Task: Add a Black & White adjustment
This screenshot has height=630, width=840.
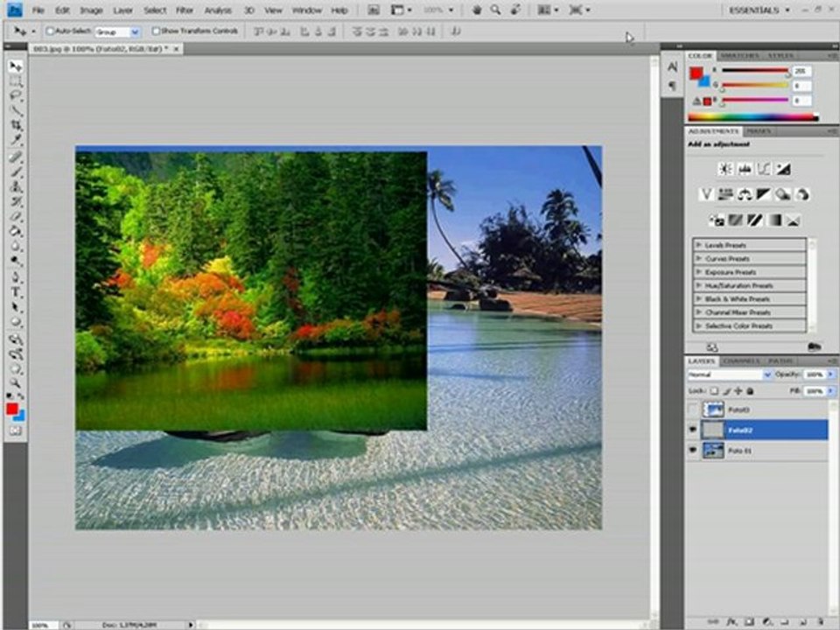Action: [763, 194]
